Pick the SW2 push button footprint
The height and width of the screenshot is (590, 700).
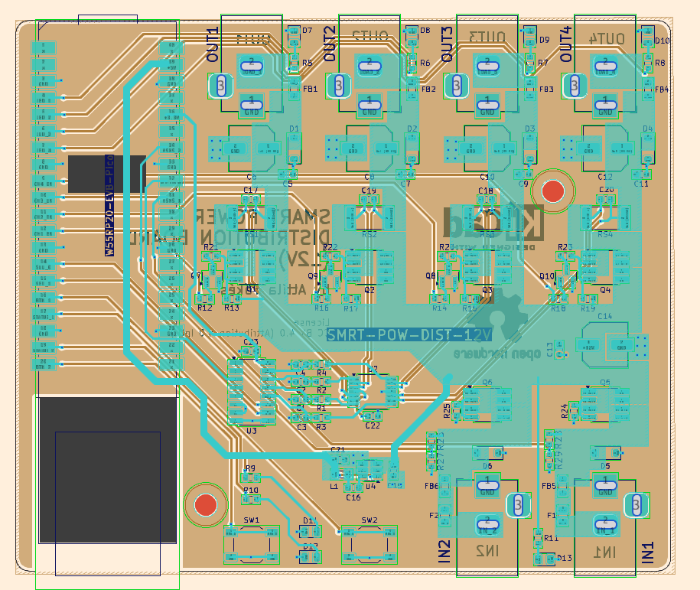coord(370,544)
